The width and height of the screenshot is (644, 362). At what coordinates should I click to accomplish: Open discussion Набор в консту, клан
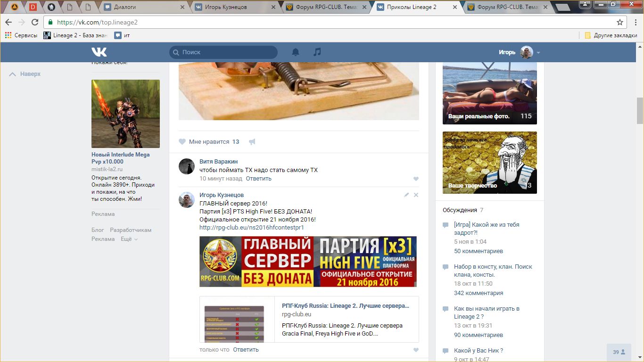click(493, 271)
